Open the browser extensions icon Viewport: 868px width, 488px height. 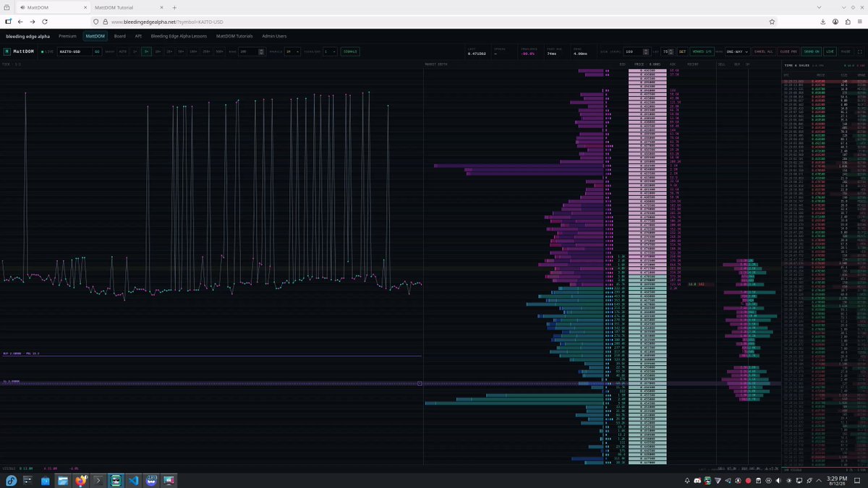[x=848, y=22]
